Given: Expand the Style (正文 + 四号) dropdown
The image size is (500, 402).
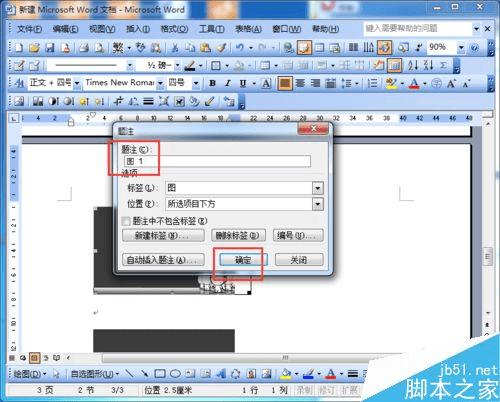Looking at the screenshot, I should pyautogui.click(x=77, y=83).
